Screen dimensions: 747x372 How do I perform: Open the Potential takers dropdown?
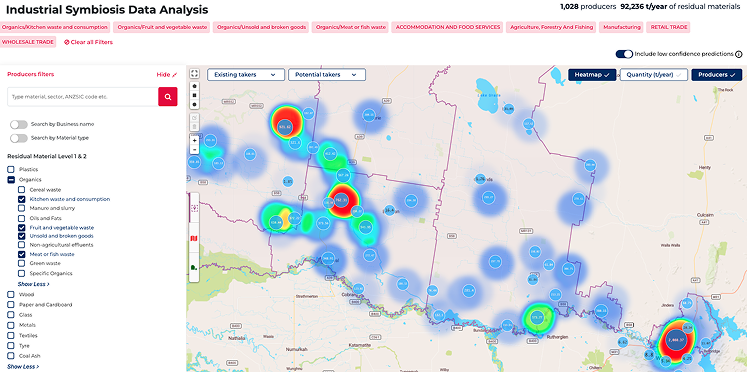[327, 75]
